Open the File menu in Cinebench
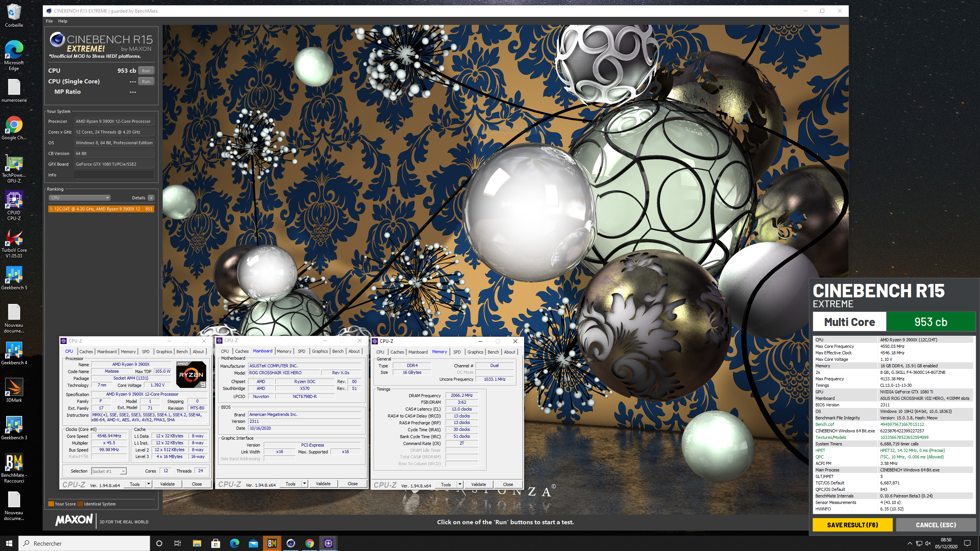 [49, 21]
